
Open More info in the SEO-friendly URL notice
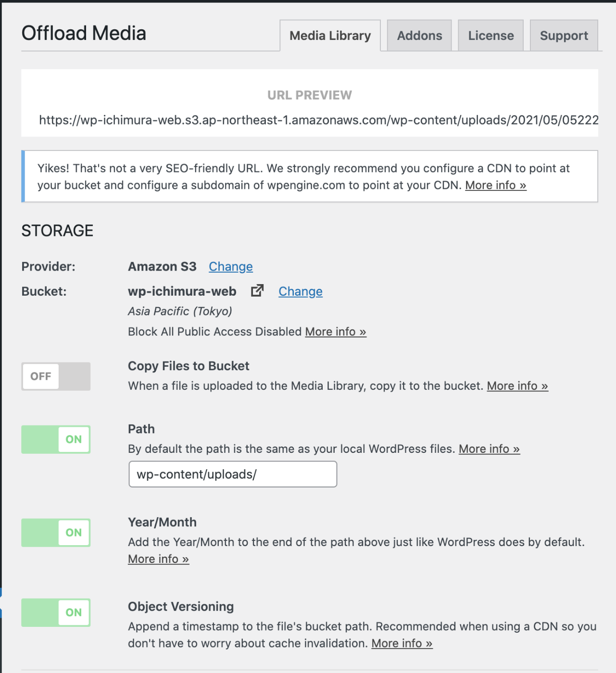[495, 185]
